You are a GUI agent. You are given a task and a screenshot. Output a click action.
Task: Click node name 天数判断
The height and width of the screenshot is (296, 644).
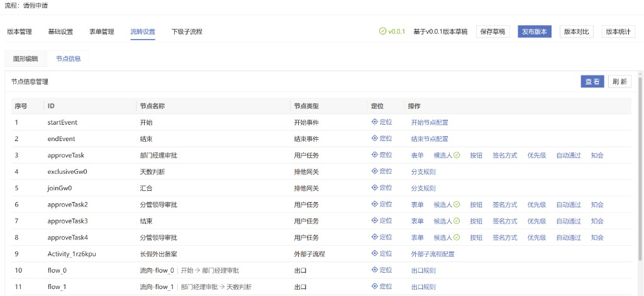coord(152,171)
